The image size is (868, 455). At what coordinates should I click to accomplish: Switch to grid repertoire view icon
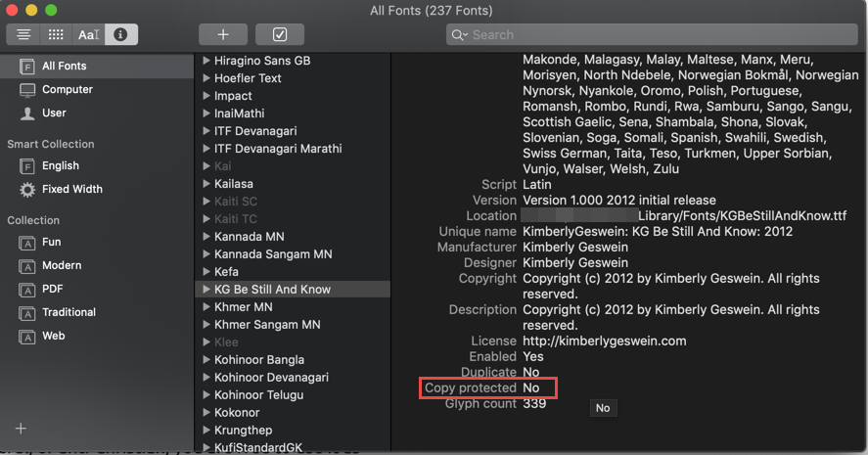[x=56, y=34]
